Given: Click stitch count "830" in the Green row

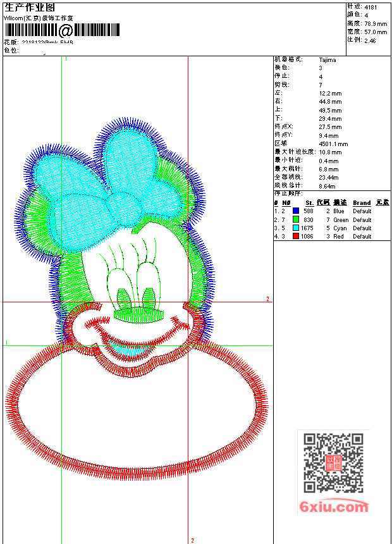Looking at the screenshot, I should (309, 220).
